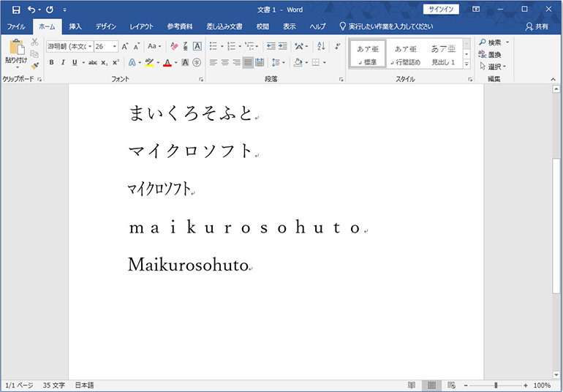Viewport: 563px width, 392px height.
Task: Decrease indent icon in paragraph group
Action: click(271, 46)
